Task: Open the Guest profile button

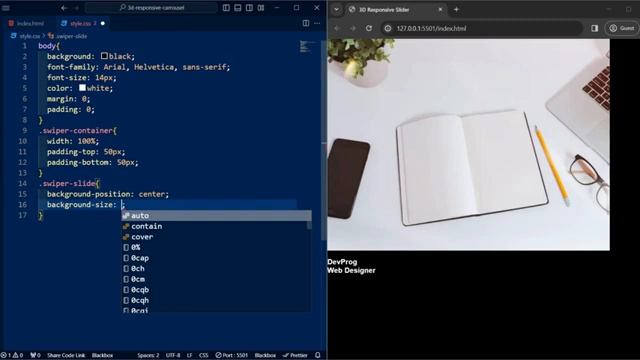Action: [622, 28]
